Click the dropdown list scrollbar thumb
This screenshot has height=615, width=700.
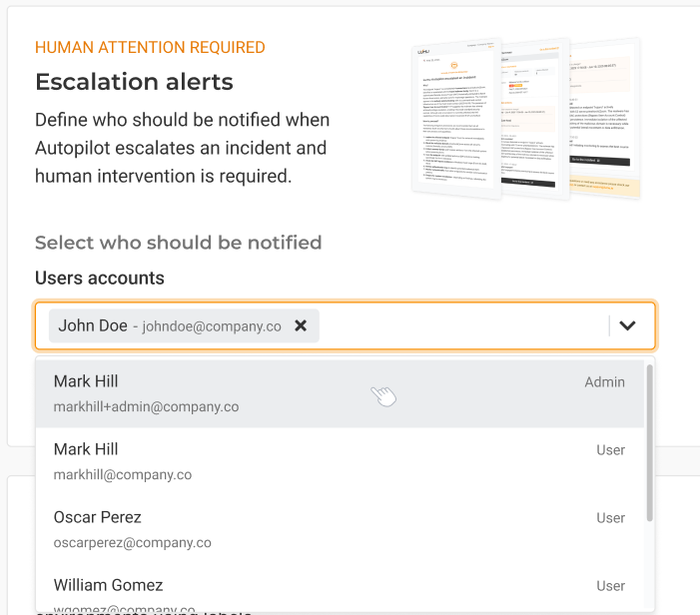pos(650,439)
